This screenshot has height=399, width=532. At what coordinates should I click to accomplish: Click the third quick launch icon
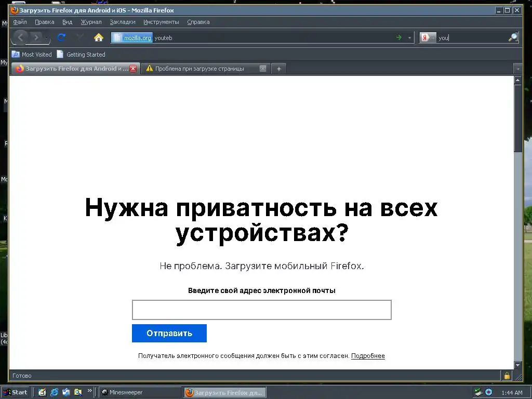[66, 392]
